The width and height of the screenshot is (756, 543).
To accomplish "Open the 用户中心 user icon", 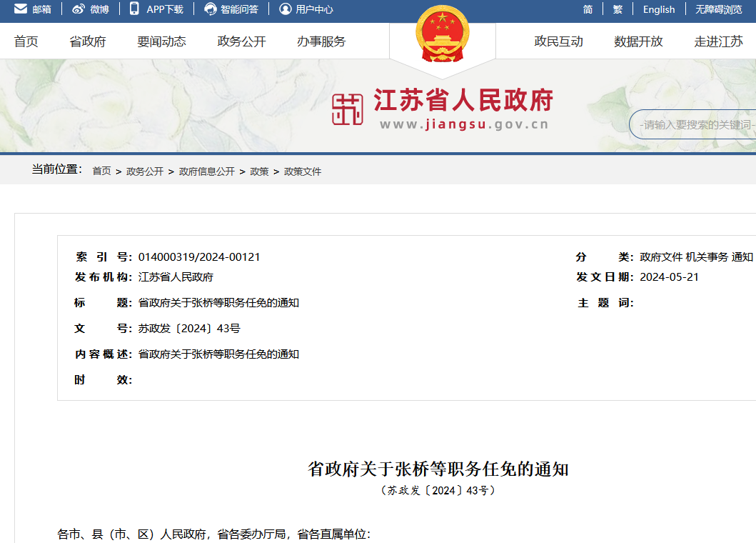I will pos(286,9).
